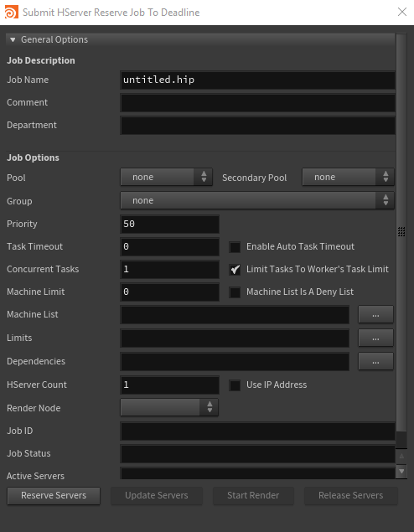Open the Limits browse ellipsis button
Viewport: 414px width, 532px height.
click(375, 338)
